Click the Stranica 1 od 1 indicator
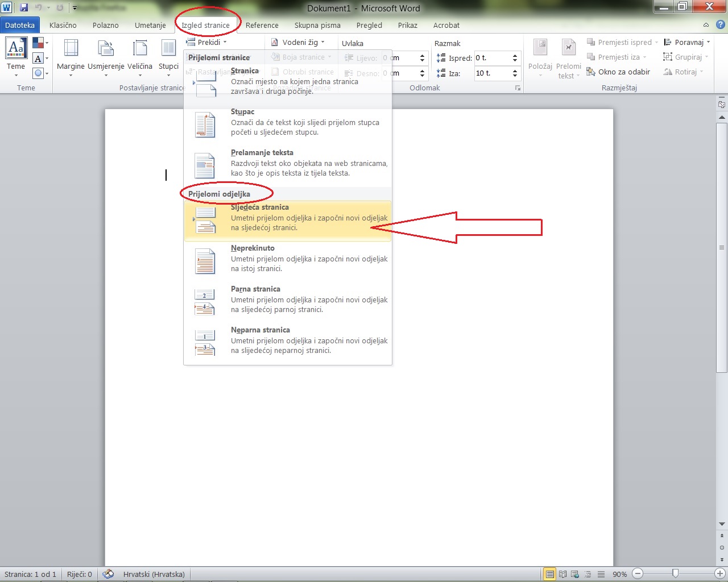Image resolution: width=728 pixels, height=582 pixels. tap(30, 574)
